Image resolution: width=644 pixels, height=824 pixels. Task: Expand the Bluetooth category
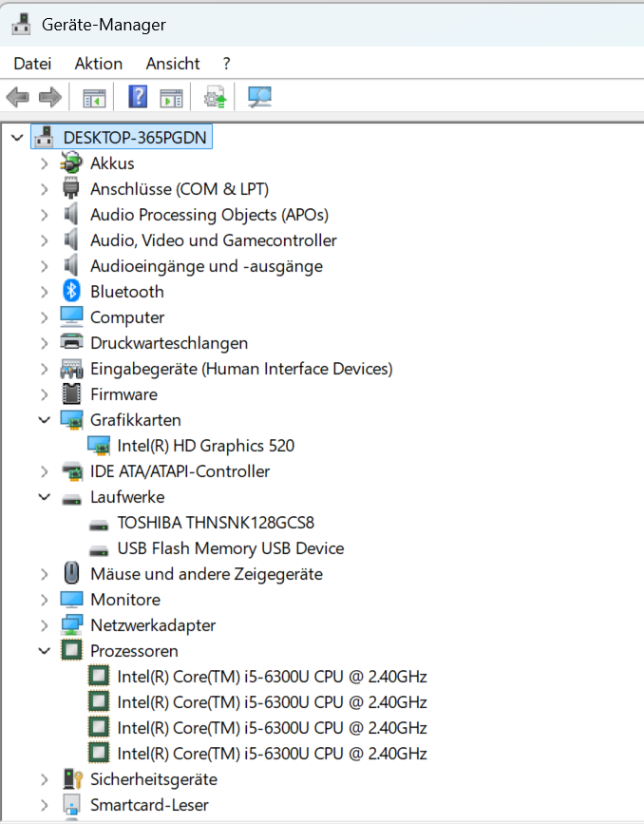click(x=45, y=292)
